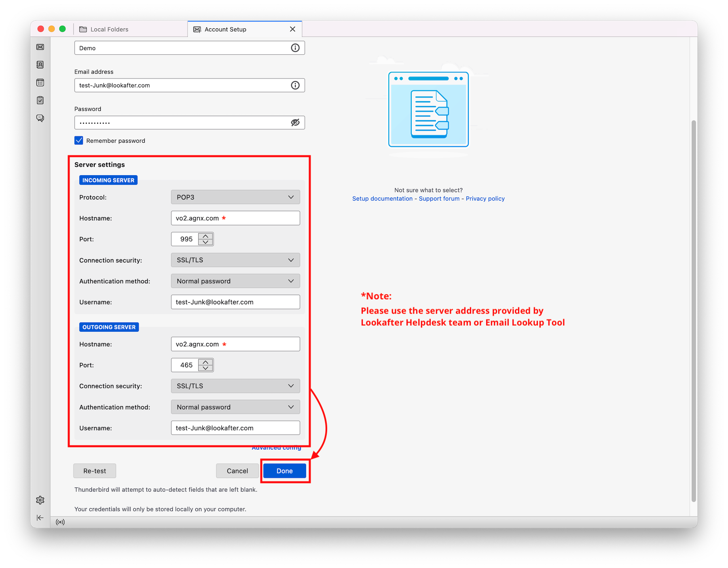Open outgoing Authentication method dropdown
Viewport: 728px width, 568px height.
click(x=235, y=407)
